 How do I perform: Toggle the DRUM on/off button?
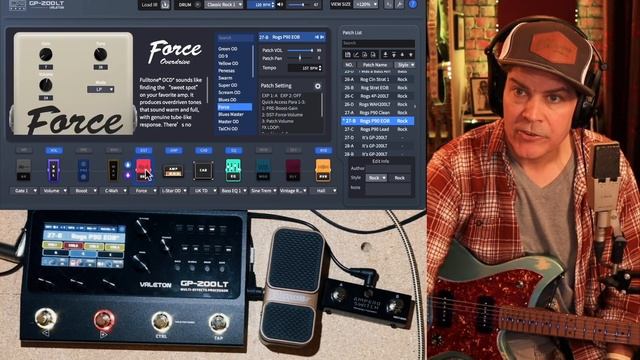point(198,5)
